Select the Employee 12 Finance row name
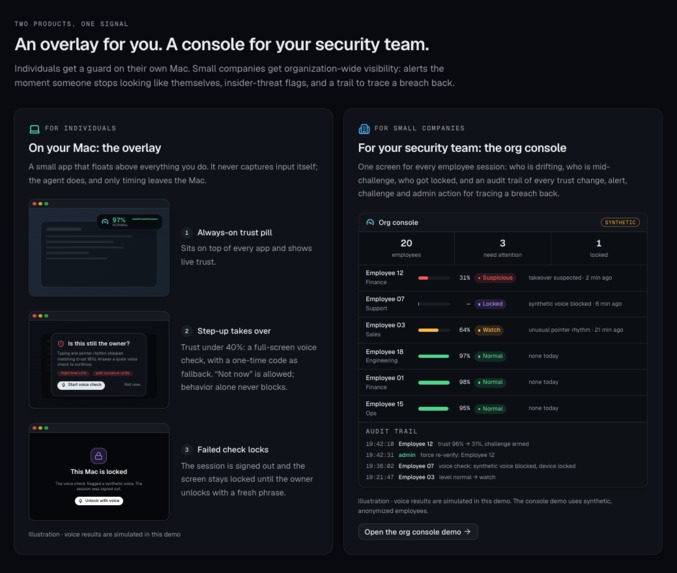This screenshot has height=573, width=677. pyautogui.click(x=384, y=277)
